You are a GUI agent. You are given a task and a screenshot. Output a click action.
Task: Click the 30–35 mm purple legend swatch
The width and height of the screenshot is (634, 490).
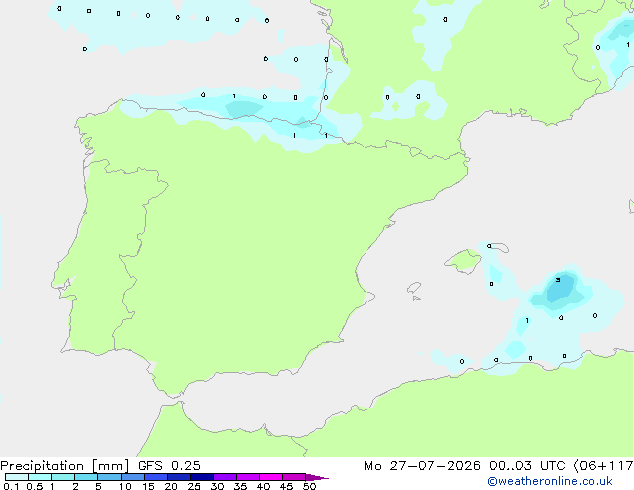[x=224, y=477]
